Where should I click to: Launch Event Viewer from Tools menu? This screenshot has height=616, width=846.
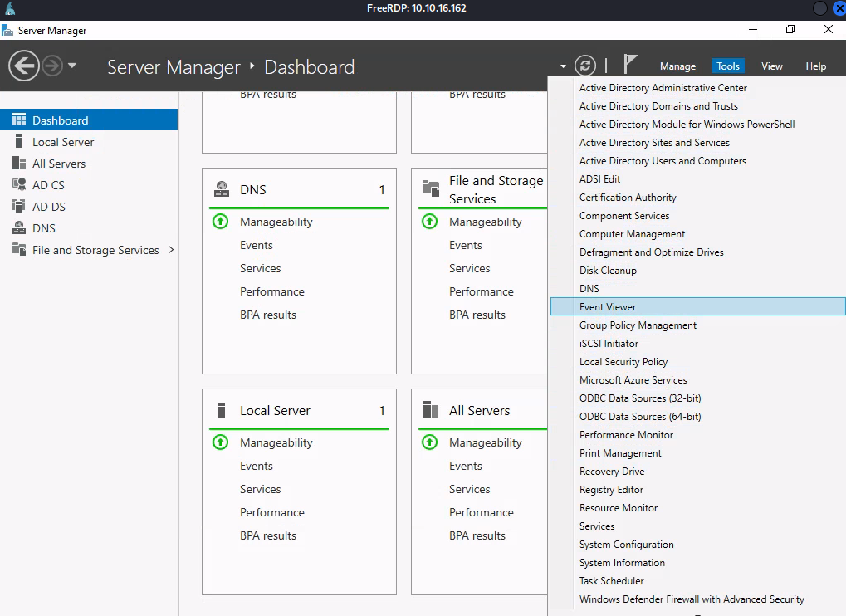click(698, 306)
